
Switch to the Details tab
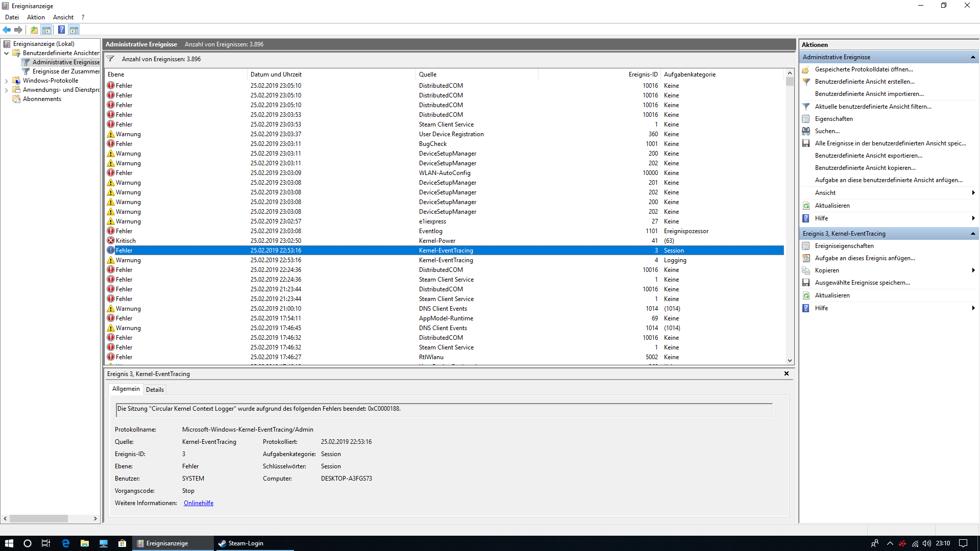click(155, 390)
